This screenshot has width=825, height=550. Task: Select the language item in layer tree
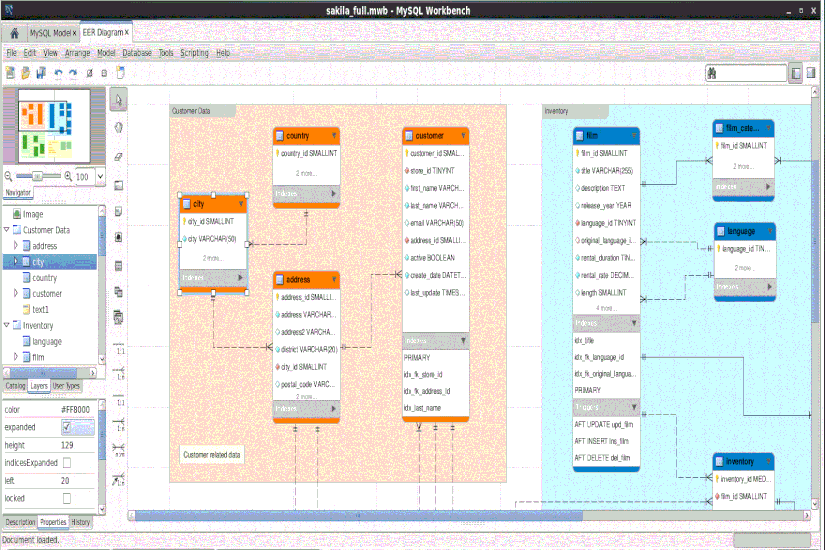[x=47, y=342]
